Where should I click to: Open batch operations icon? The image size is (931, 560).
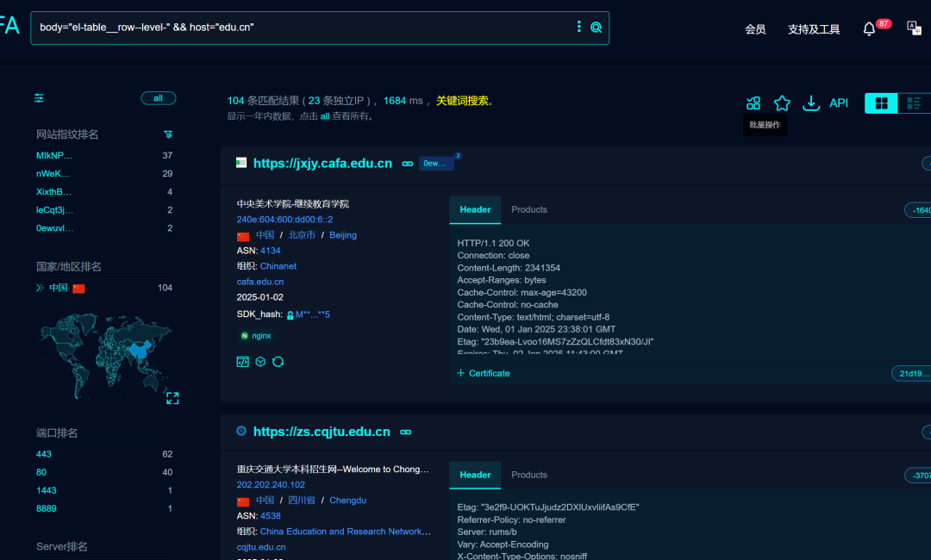753,103
